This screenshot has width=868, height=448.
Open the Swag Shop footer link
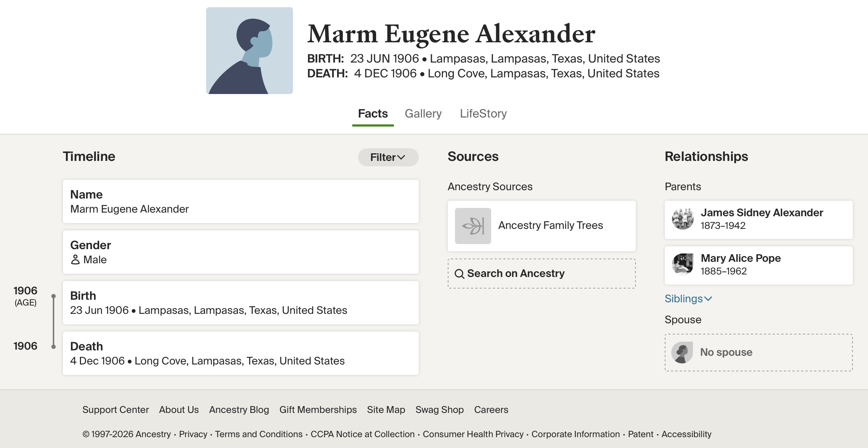(x=439, y=410)
